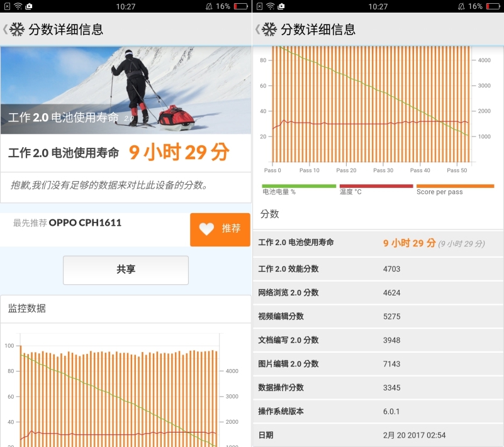Image resolution: width=504 pixels, height=447 pixels.
Task: Tap the 9 小时 29 分 result on the left screen
Action: (x=179, y=152)
